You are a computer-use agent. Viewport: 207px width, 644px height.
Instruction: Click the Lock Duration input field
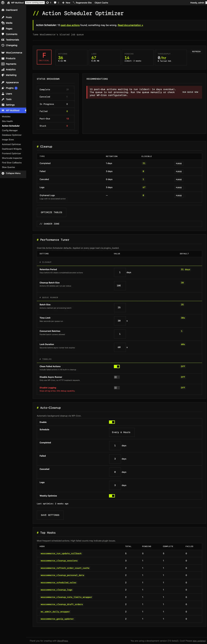coord(120,347)
